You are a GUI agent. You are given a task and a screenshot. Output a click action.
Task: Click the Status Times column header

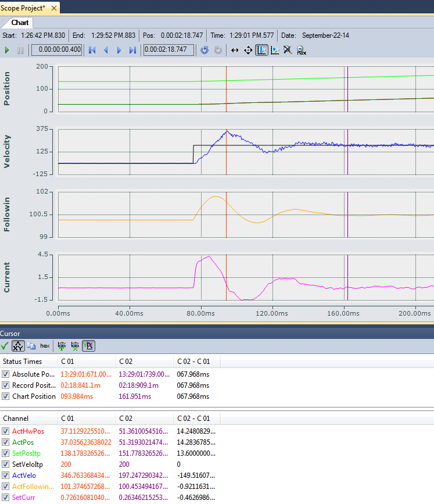(x=28, y=362)
